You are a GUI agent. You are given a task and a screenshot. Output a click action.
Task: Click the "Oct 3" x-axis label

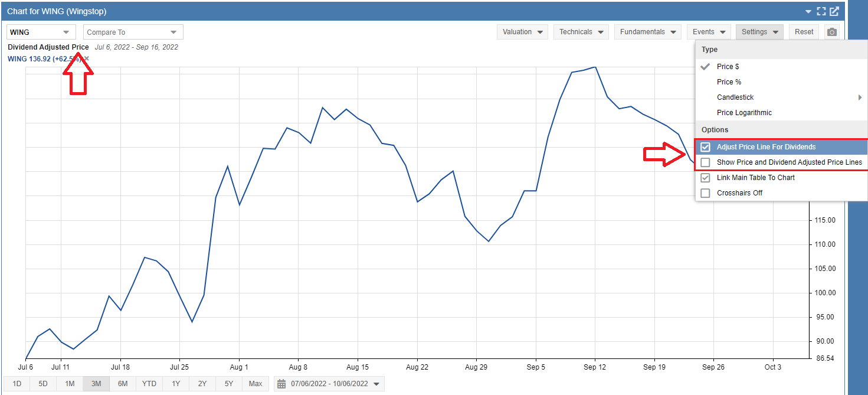pos(773,367)
